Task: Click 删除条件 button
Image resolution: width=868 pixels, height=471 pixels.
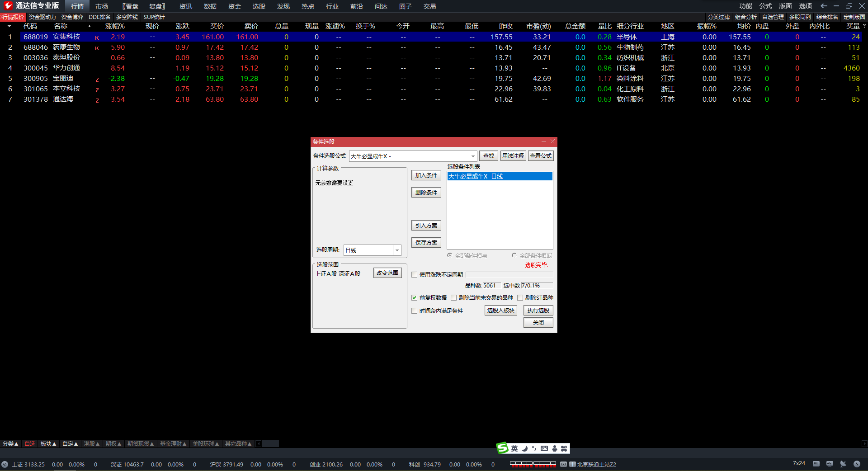Action: point(426,193)
